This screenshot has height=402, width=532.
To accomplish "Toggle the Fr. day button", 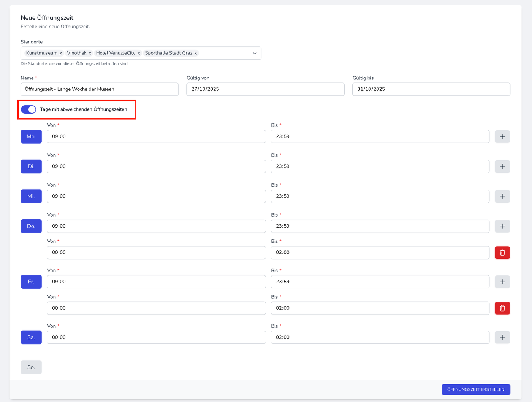I will click(x=31, y=282).
